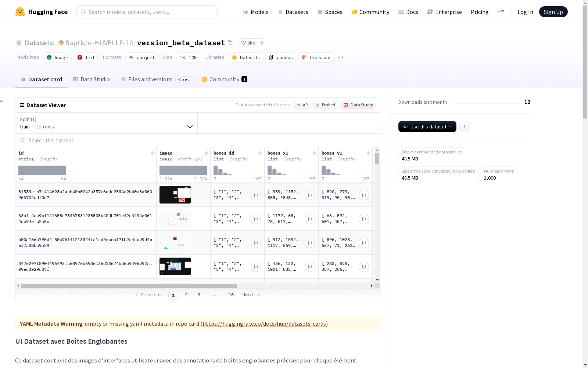Image resolution: width=588 pixels, height=368 pixels.
Task: Expand boxes_y1 JSON in row 63b1f4ea
Action: (364, 219)
